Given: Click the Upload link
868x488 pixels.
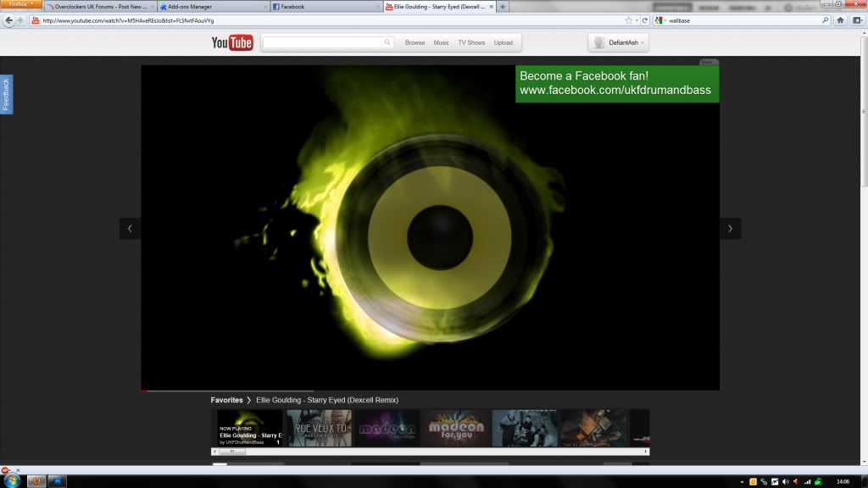Looking at the screenshot, I should [504, 42].
